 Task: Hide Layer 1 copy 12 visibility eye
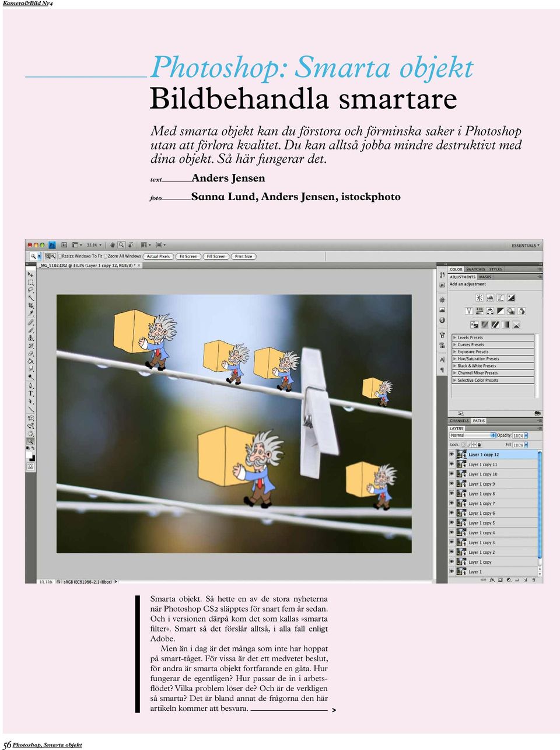(x=452, y=454)
